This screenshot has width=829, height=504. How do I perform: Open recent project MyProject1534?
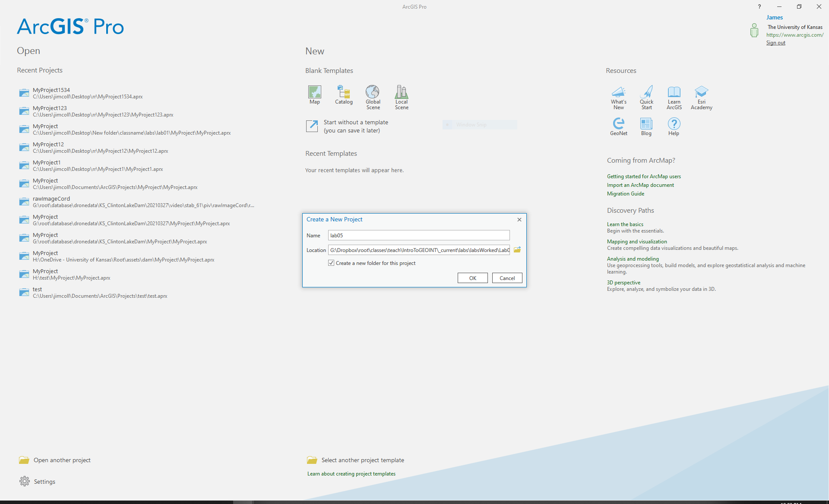coord(88,93)
